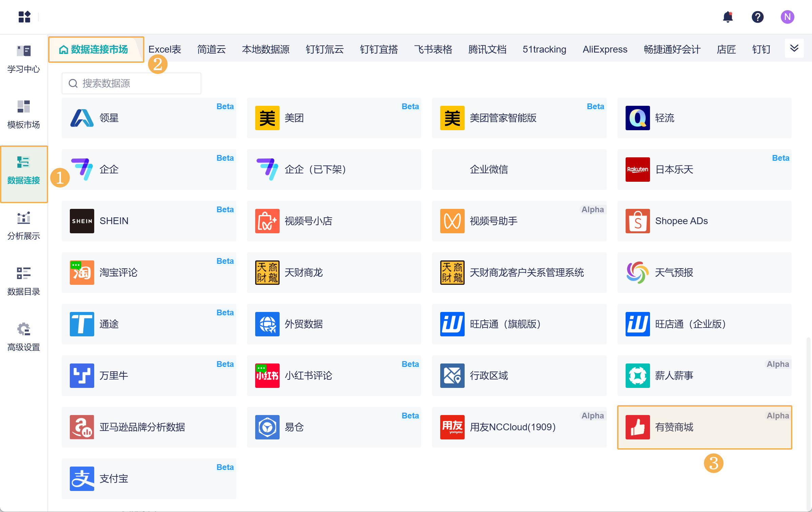This screenshot has height=512, width=812.
Task: Open the notification bell
Action: coord(727,17)
